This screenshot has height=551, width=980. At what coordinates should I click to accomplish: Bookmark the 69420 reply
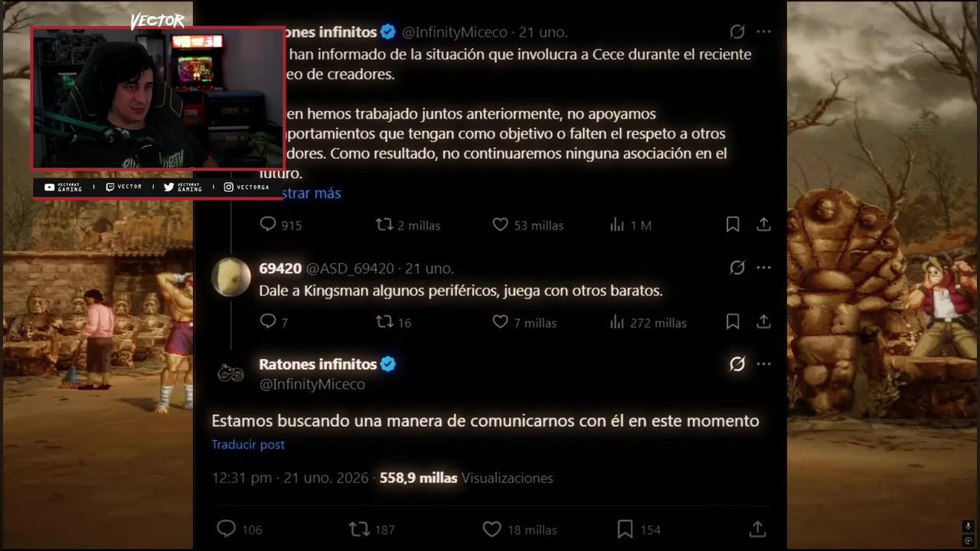tap(733, 322)
